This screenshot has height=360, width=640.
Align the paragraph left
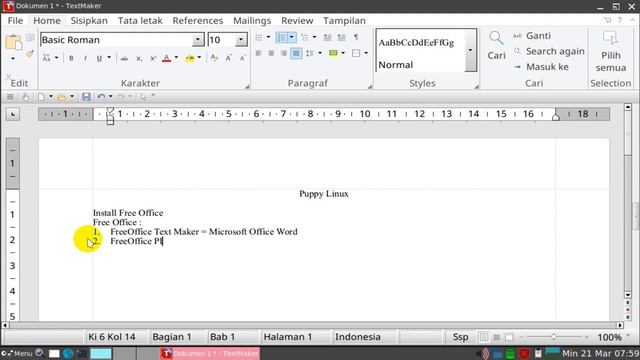pyautogui.click(x=258, y=53)
